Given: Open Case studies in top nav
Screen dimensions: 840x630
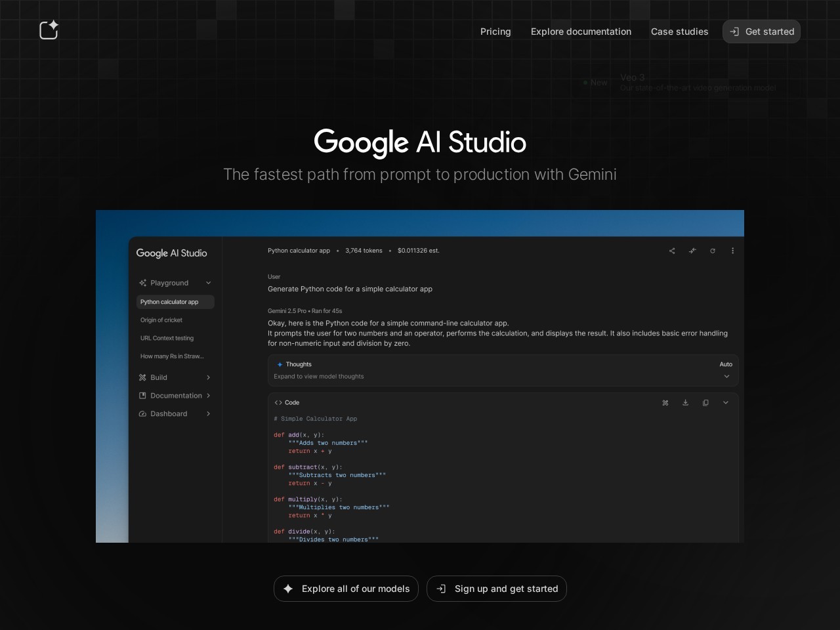Looking at the screenshot, I should [x=679, y=31].
